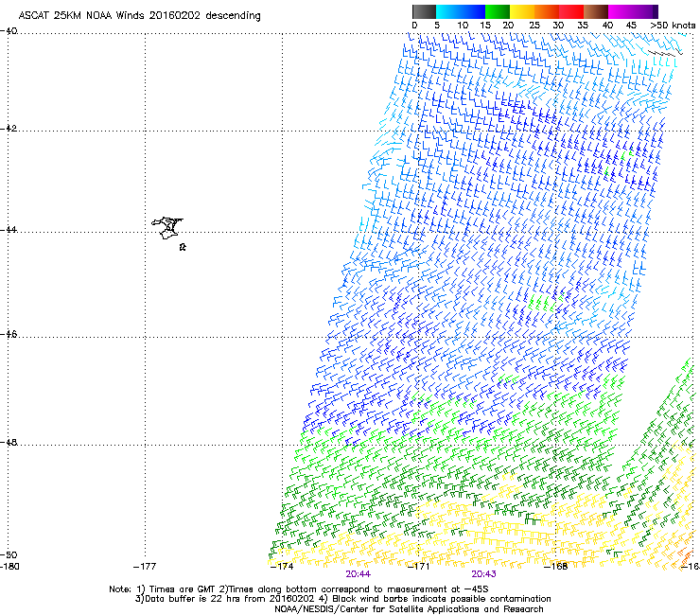
Task: Choose the brown 35-40 knots legend swatch
Action: pyautogui.click(x=596, y=11)
